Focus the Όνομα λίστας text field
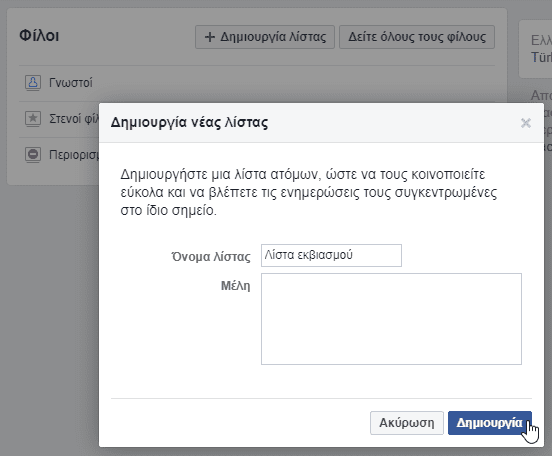Viewport: 552px width, 456px height. 331,255
